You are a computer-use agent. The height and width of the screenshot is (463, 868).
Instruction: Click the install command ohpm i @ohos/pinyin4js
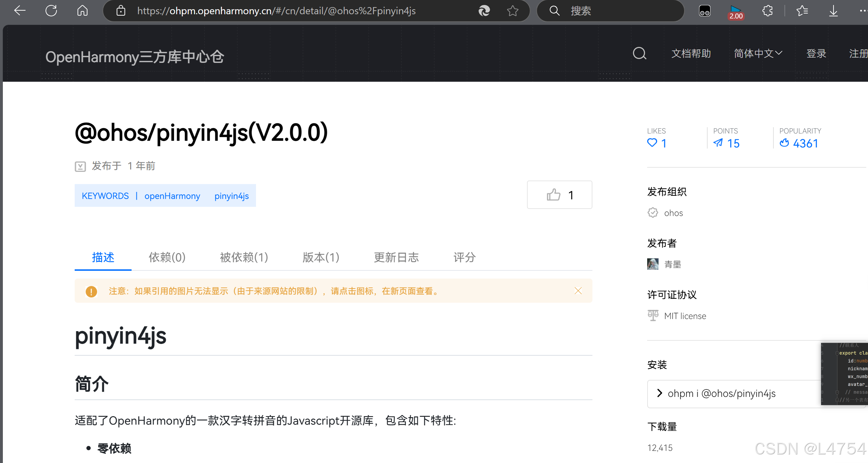point(721,393)
